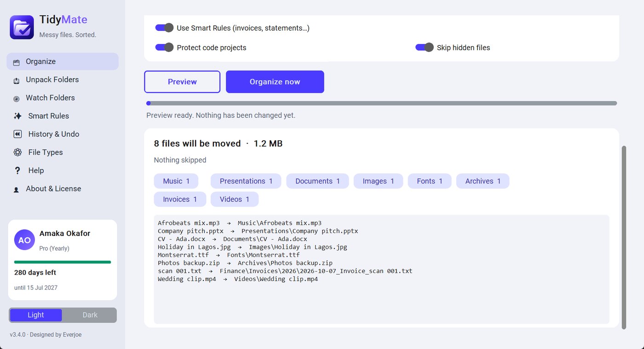Screen dimensions: 644x349
Task: Select the Fonts category chip
Action: (x=430, y=181)
